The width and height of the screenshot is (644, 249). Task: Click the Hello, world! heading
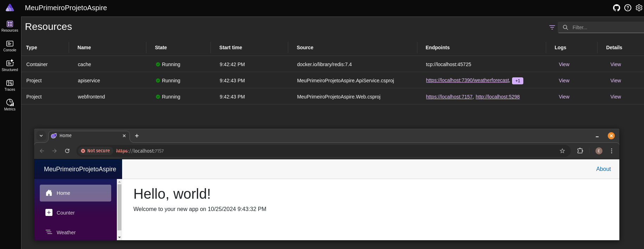click(x=172, y=194)
